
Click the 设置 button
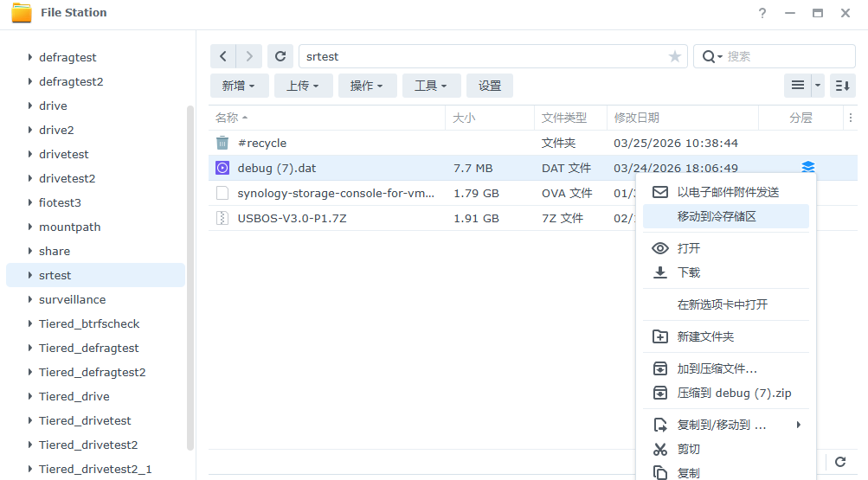[x=490, y=86]
